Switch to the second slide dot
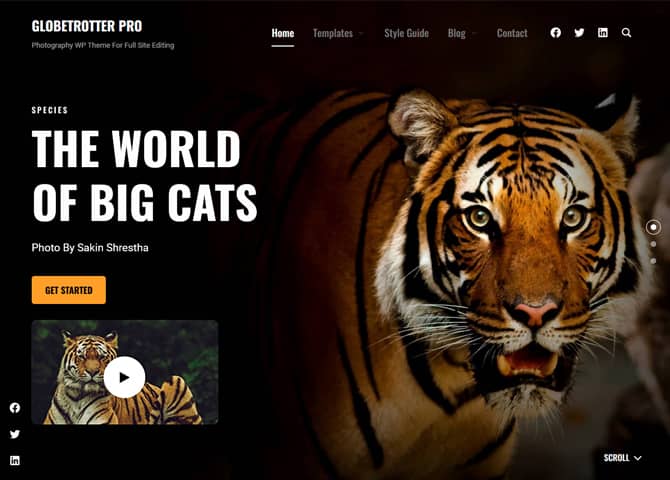 click(653, 244)
